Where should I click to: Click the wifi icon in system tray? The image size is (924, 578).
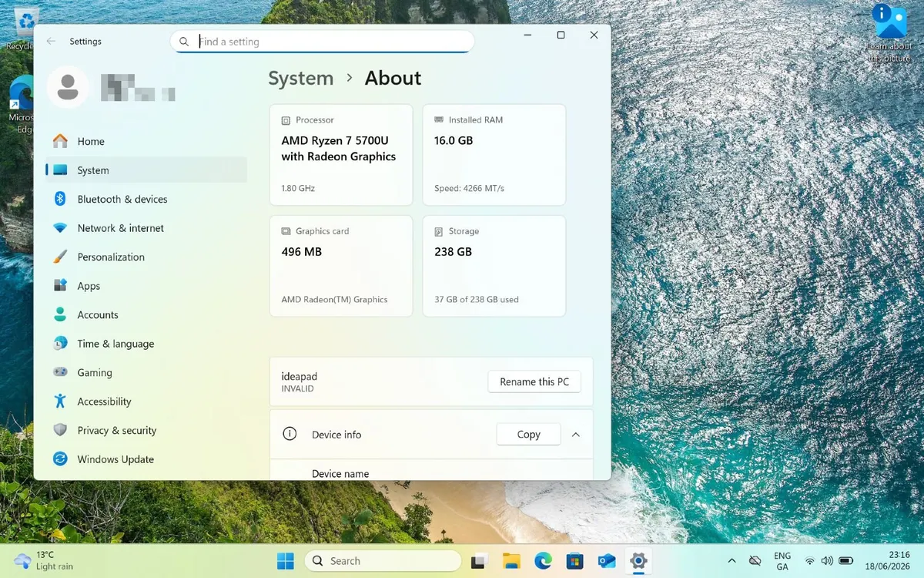click(809, 561)
